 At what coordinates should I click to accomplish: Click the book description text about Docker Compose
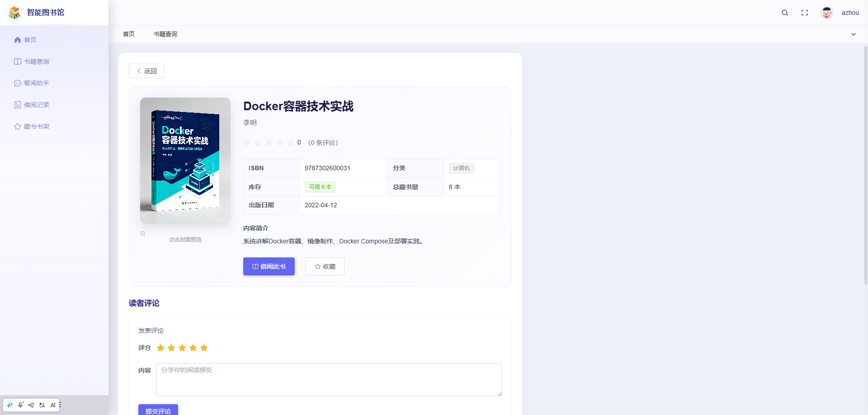pos(335,241)
